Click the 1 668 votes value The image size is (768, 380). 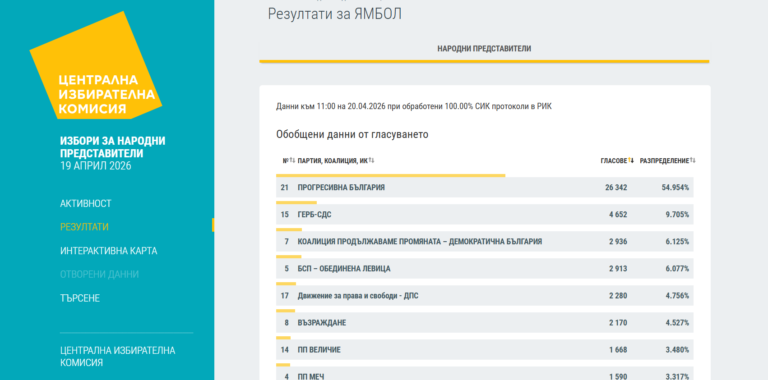pyautogui.click(x=618, y=350)
